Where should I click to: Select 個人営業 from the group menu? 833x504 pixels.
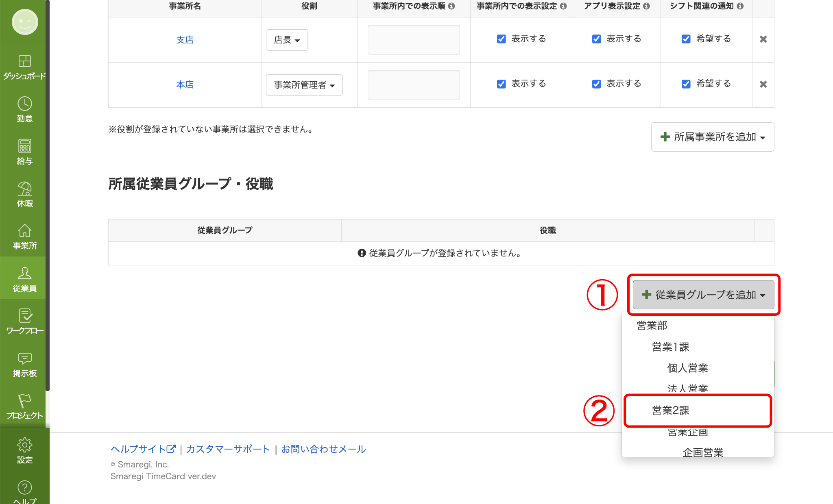coord(688,368)
